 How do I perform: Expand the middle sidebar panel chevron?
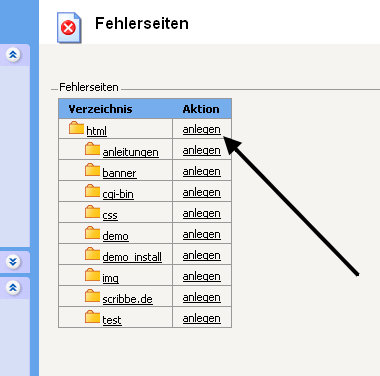pos(13,262)
